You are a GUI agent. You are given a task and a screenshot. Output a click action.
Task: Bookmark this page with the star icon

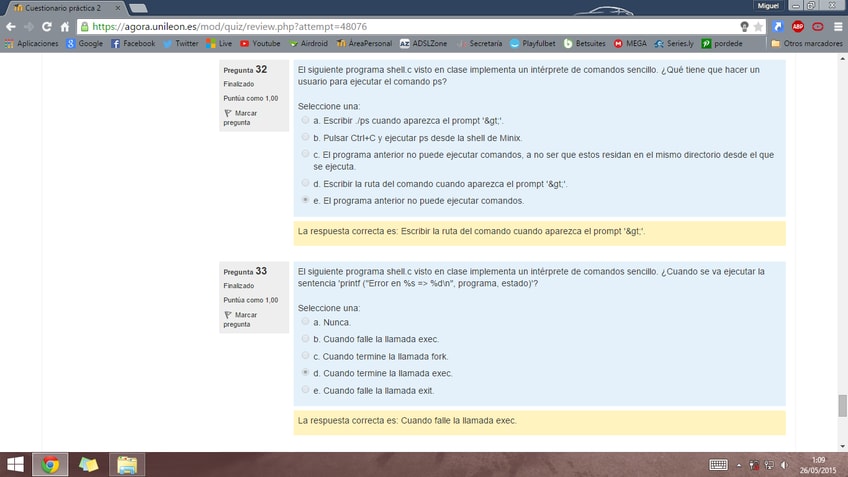758,26
